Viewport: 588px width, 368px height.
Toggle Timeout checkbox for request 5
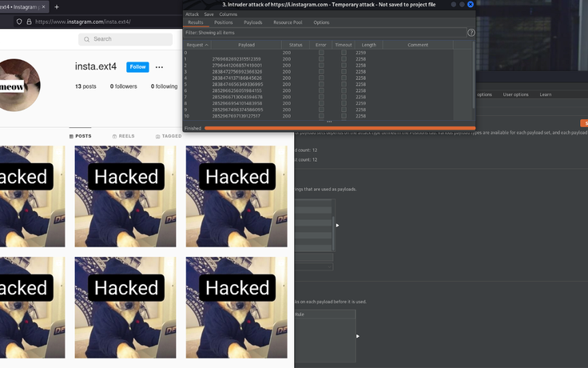(x=344, y=85)
